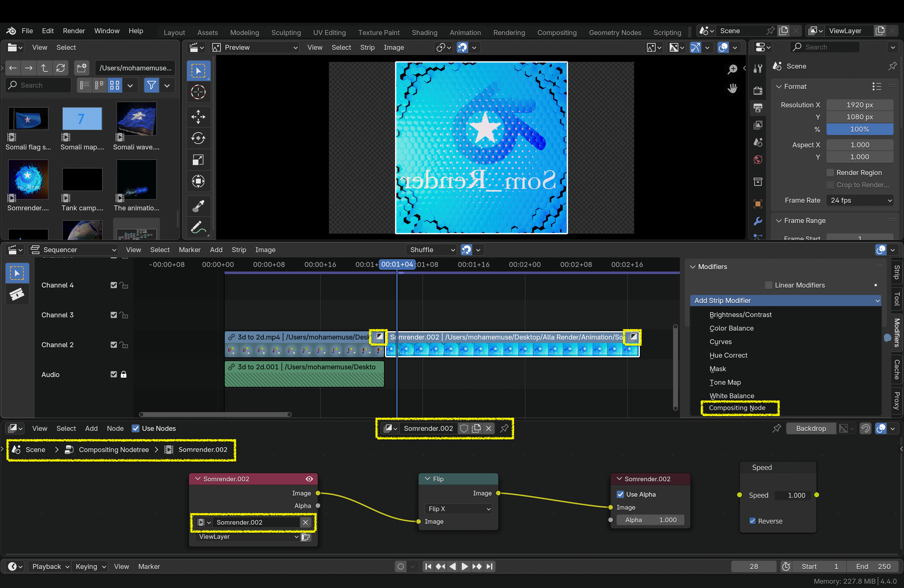Open the Render menu
The image size is (904, 588).
point(74,31)
